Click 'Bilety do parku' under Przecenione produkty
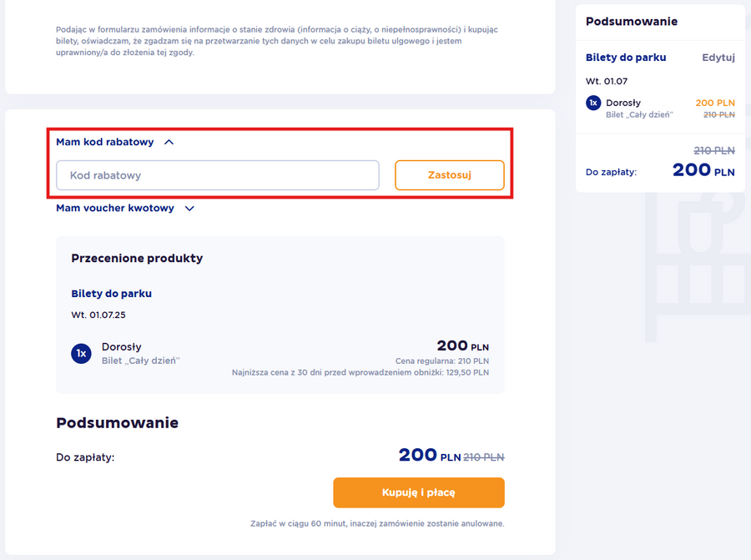The width and height of the screenshot is (751, 560). click(x=112, y=294)
